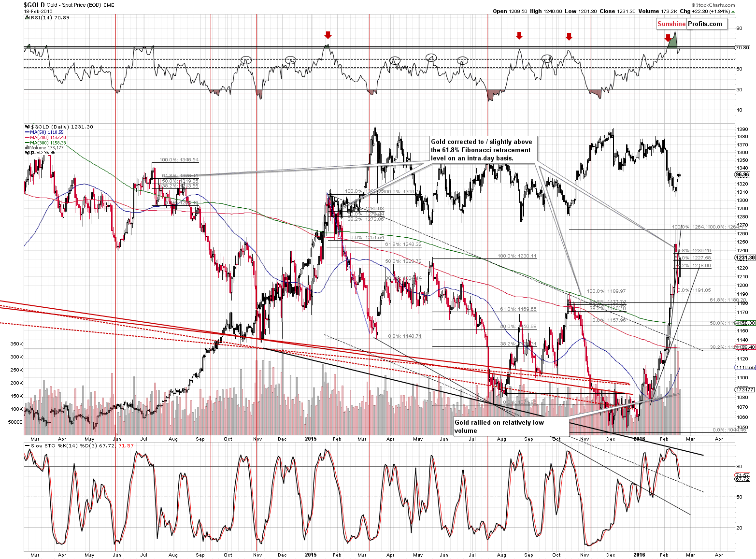Click the 70.89 RSI axis value tag
756x559 pixels.
(742, 47)
